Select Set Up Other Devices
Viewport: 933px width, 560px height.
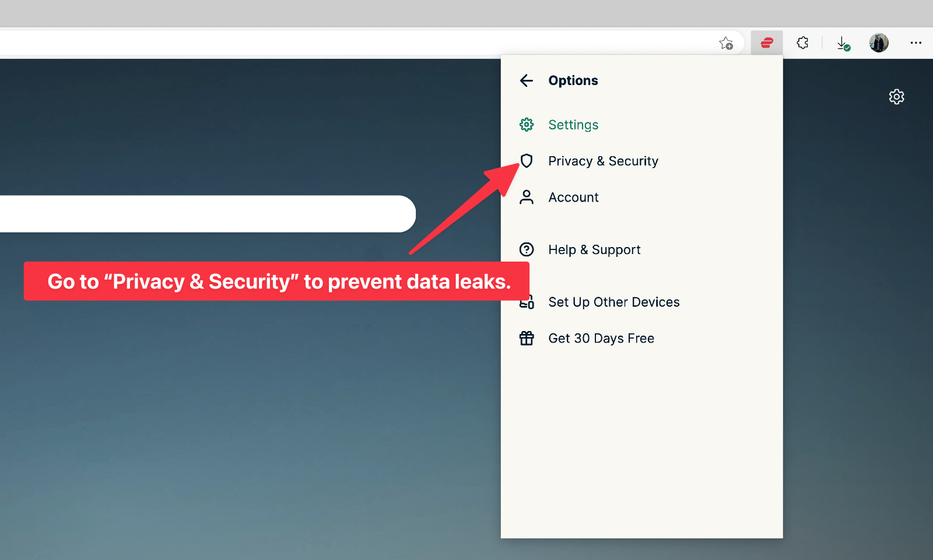[613, 302]
